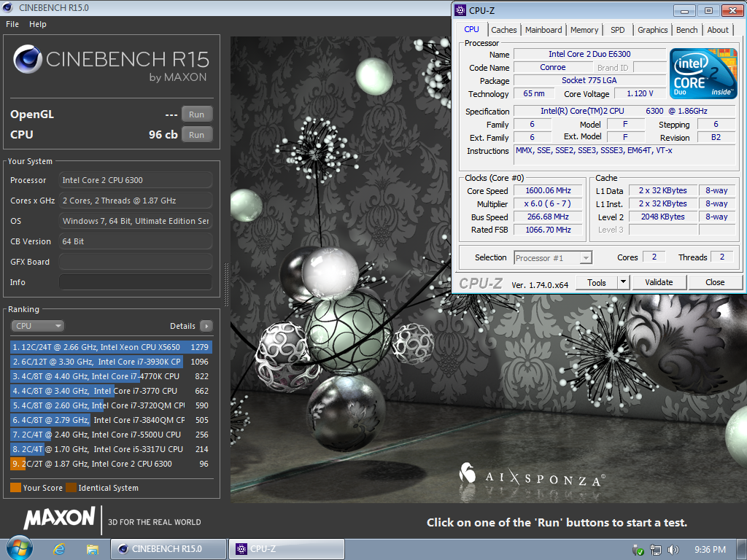Switch to the Mainboard tab
The height and width of the screenshot is (560, 747).
tap(543, 30)
